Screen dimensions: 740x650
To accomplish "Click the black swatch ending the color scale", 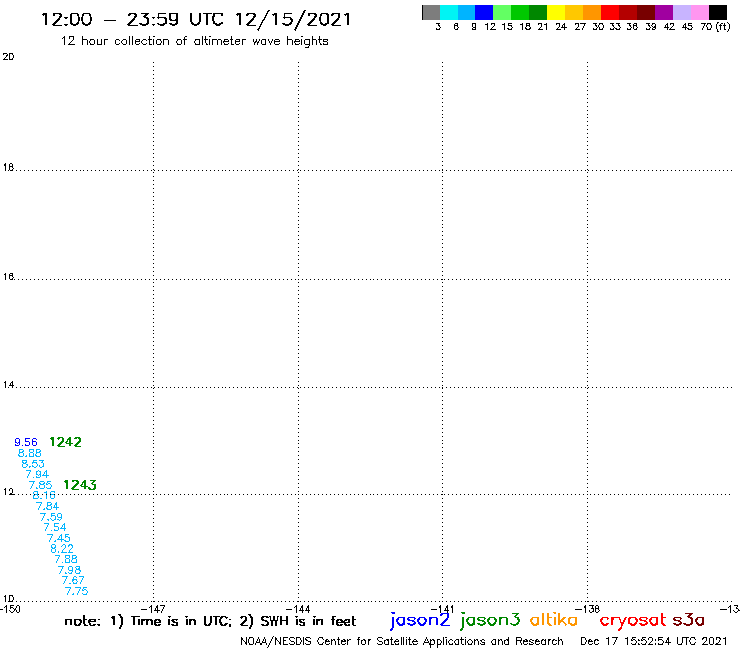I will 717,12.
